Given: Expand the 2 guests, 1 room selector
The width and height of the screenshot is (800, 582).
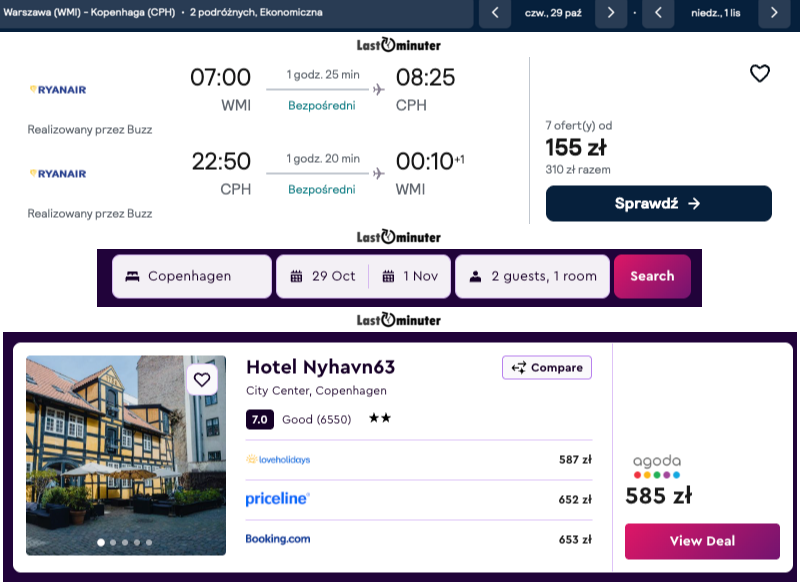Looking at the screenshot, I should (532, 276).
